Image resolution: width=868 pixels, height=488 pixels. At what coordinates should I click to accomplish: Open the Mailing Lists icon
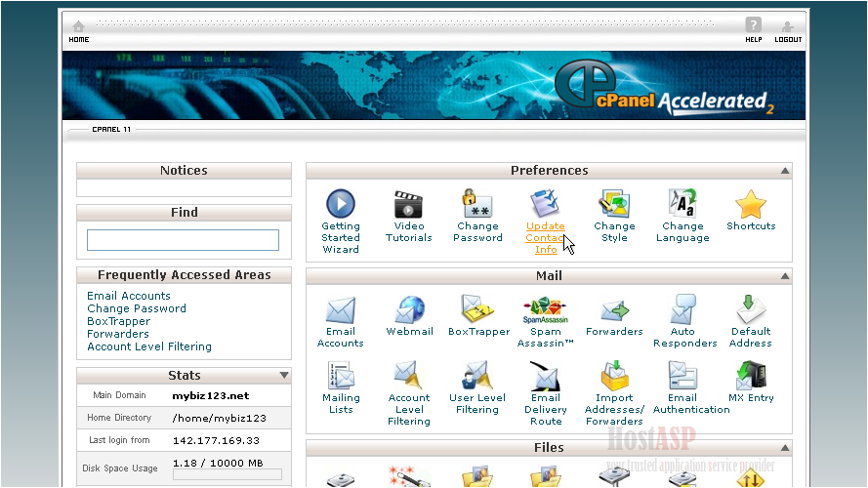(x=341, y=376)
